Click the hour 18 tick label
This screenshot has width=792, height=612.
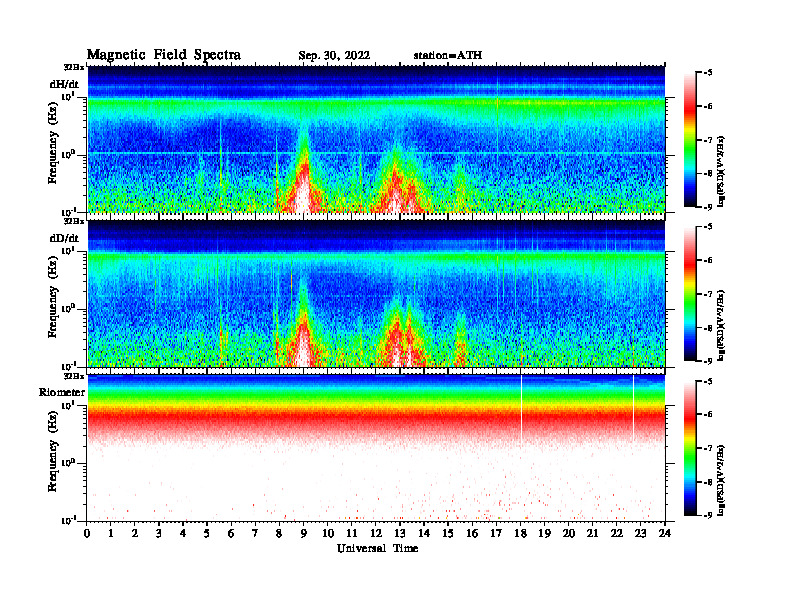pos(520,534)
